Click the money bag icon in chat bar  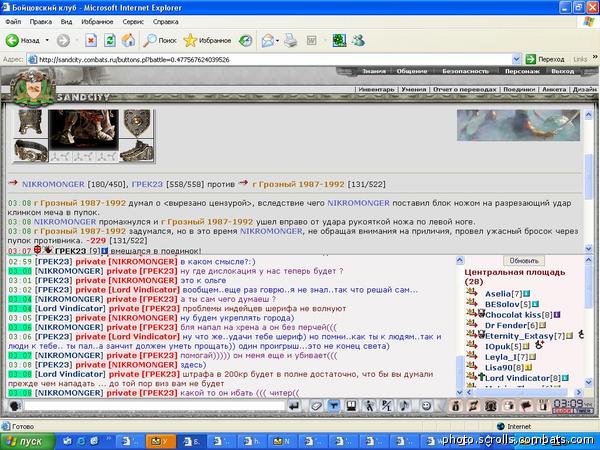point(455,406)
